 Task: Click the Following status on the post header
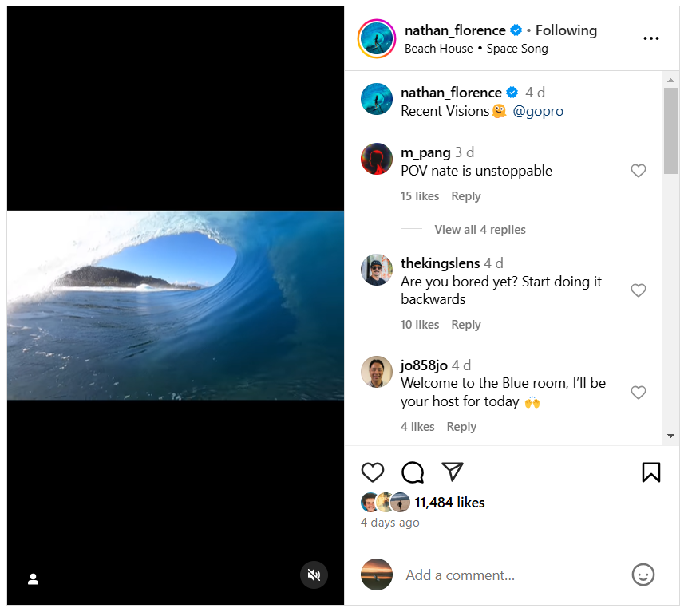(x=566, y=30)
